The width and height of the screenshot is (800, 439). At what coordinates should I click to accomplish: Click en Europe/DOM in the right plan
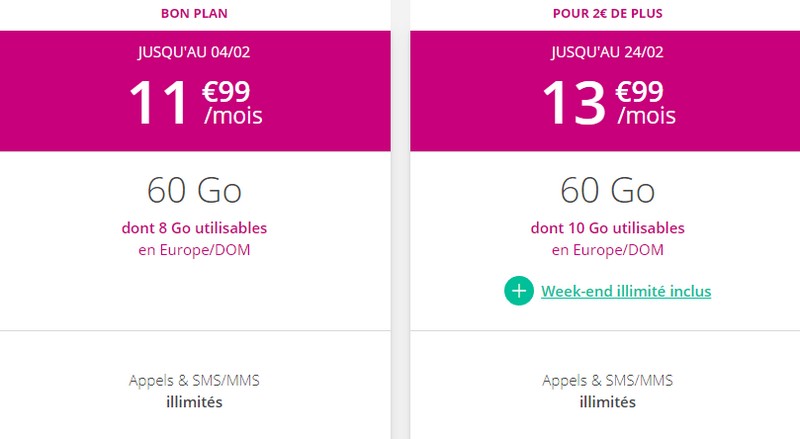(x=608, y=250)
